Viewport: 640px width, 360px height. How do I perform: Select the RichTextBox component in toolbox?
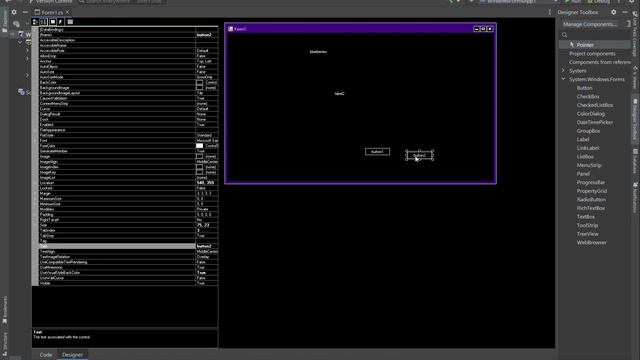(590, 208)
